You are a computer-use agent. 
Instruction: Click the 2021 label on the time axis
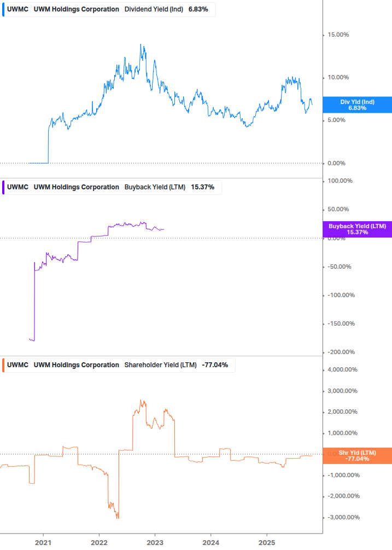pyautogui.click(x=43, y=541)
